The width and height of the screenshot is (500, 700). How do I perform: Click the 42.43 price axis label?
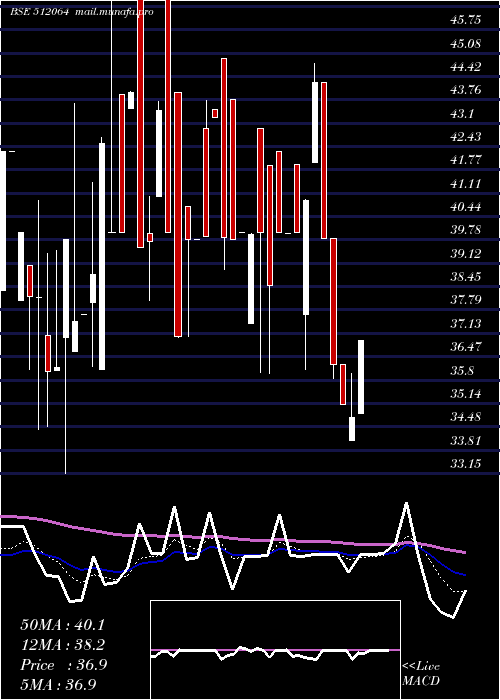(x=466, y=137)
